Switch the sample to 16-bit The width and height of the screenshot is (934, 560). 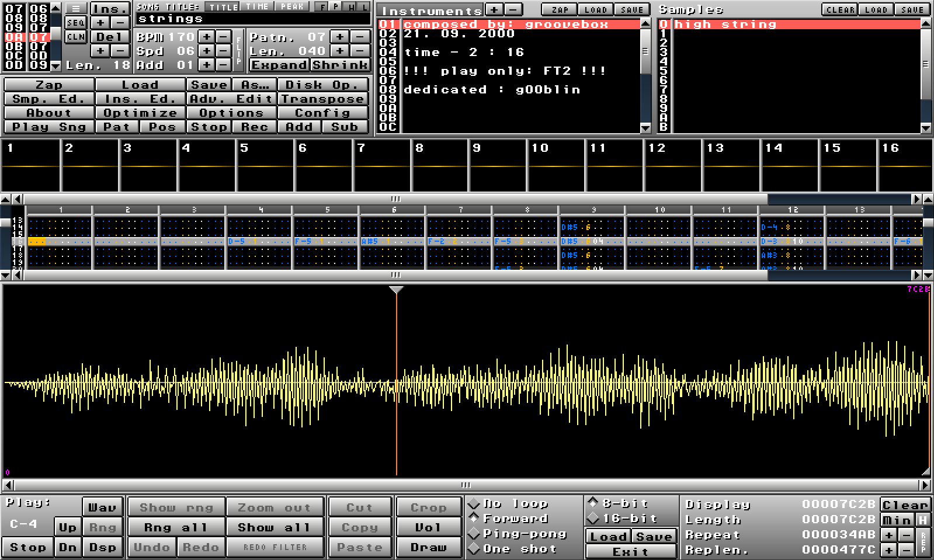point(593,518)
